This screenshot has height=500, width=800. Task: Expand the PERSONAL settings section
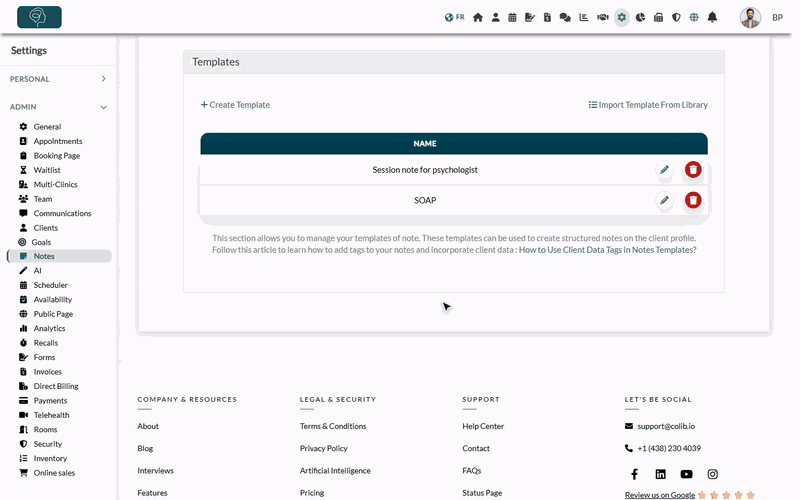coord(58,79)
